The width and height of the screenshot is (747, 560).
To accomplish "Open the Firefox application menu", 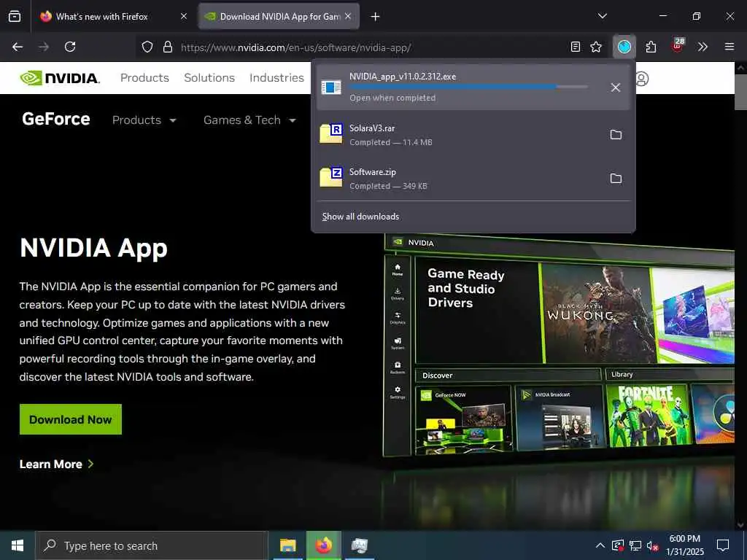I will click(729, 47).
